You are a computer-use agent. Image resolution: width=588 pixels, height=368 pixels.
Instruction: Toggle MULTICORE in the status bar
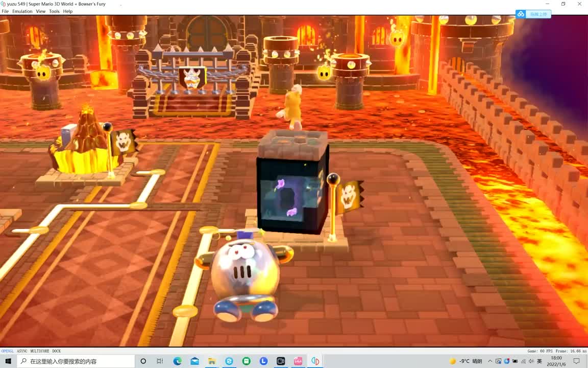click(x=39, y=351)
